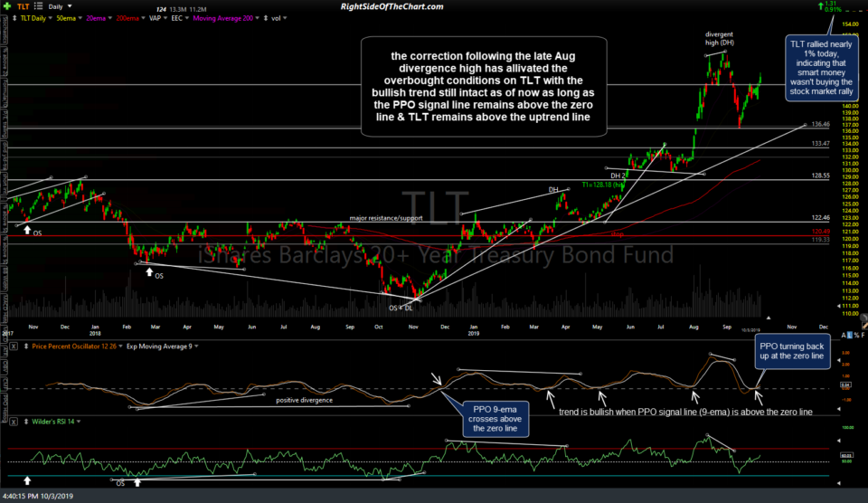Click the PPO current value box 0.84

(x=846, y=384)
